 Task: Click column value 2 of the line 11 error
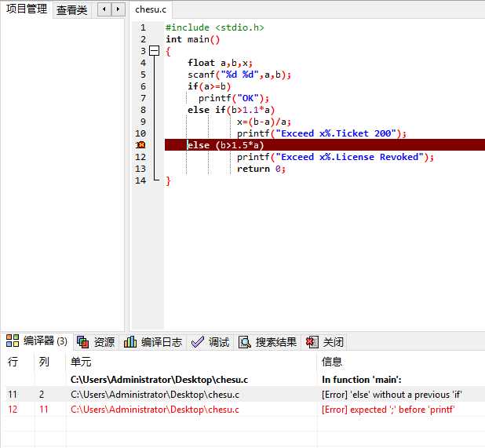[x=42, y=395]
